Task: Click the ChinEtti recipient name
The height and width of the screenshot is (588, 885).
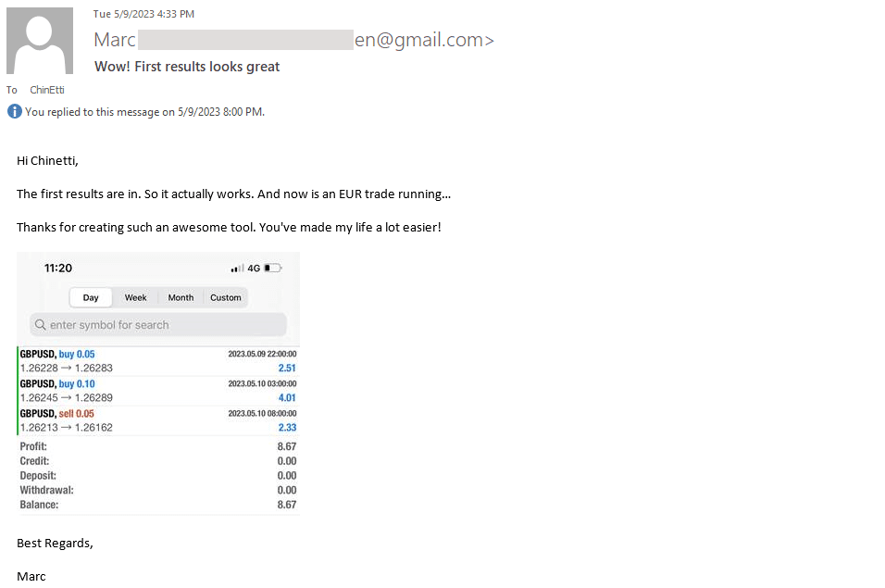Action: click(47, 90)
